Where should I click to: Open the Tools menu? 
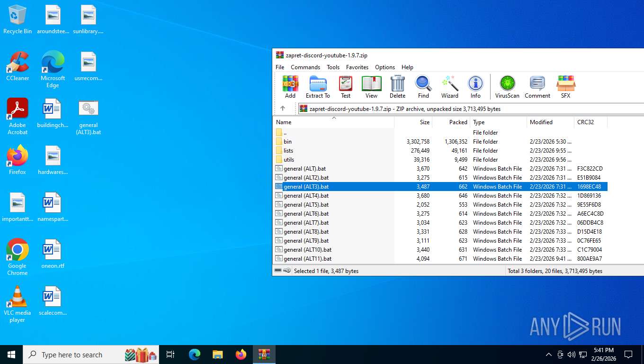333,67
